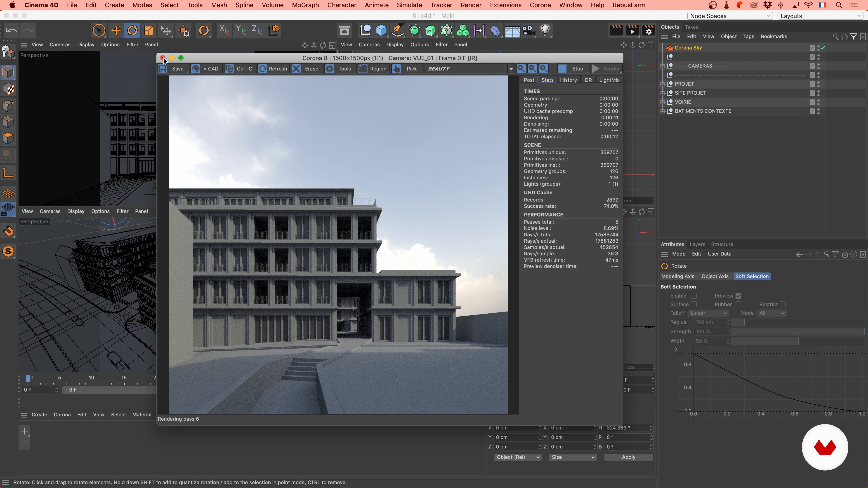Click Save icon in Corona VFB
The image size is (868, 488).
click(x=163, y=69)
